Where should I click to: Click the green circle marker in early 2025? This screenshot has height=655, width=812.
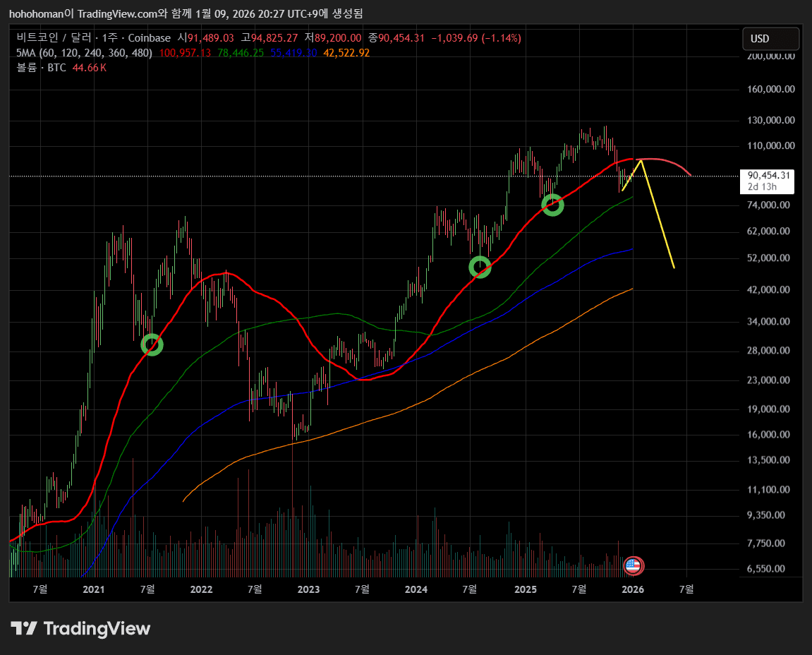(552, 205)
